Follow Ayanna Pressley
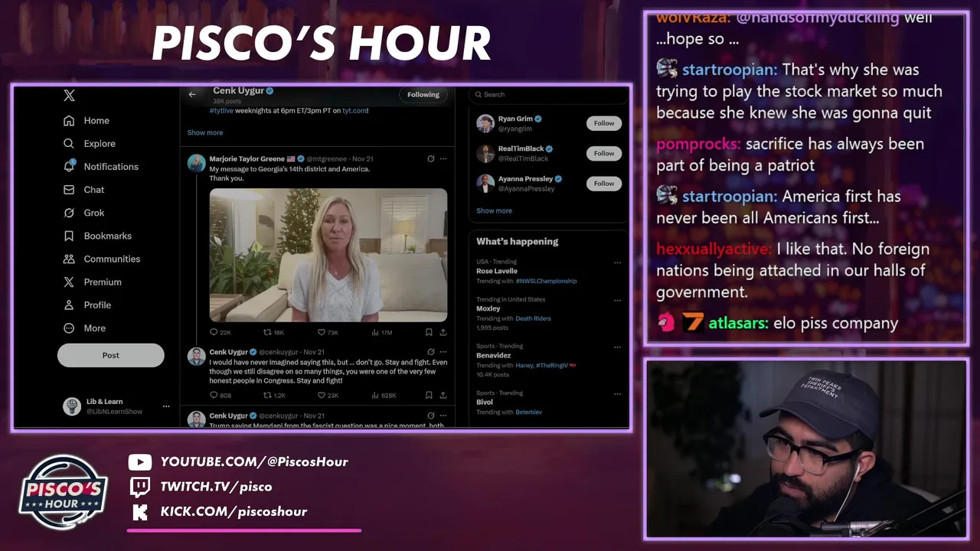 point(604,184)
